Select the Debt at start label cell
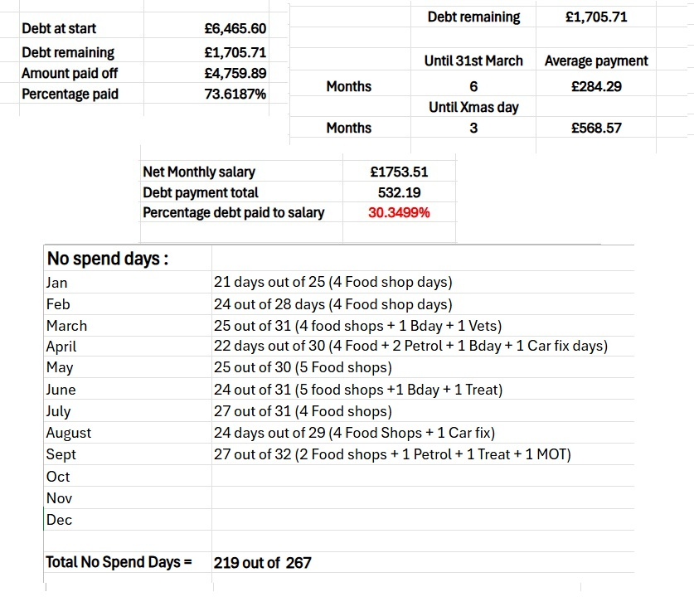This screenshot has height=616, width=694. pyautogui.click(x=59, y=28)
